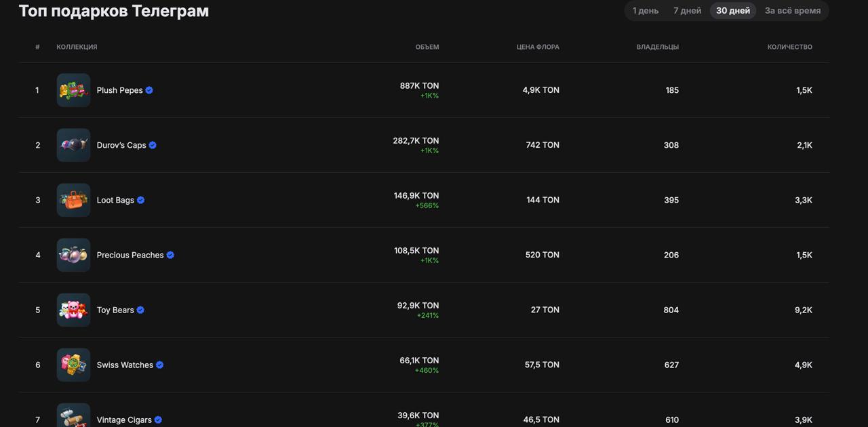The image size is (868, 427).
Task: Select the Precious Peaches collection icon
Action: [x=73, y=255]
